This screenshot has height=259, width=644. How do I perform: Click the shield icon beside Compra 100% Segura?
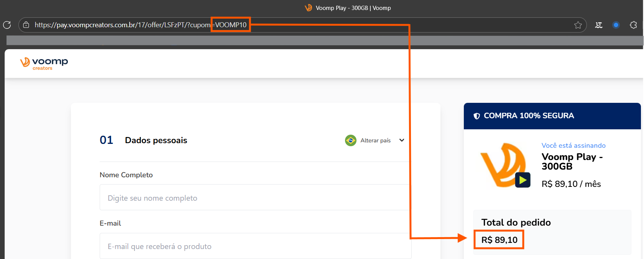tap(476, 116)
